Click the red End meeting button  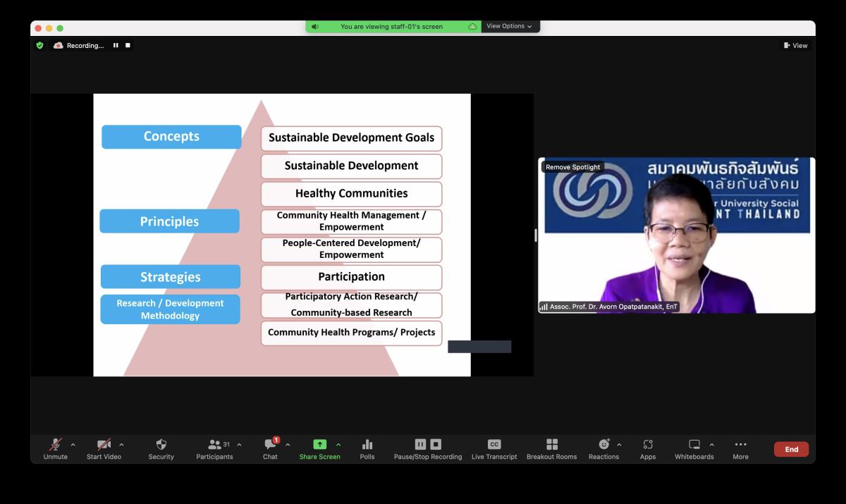point(791,449)
